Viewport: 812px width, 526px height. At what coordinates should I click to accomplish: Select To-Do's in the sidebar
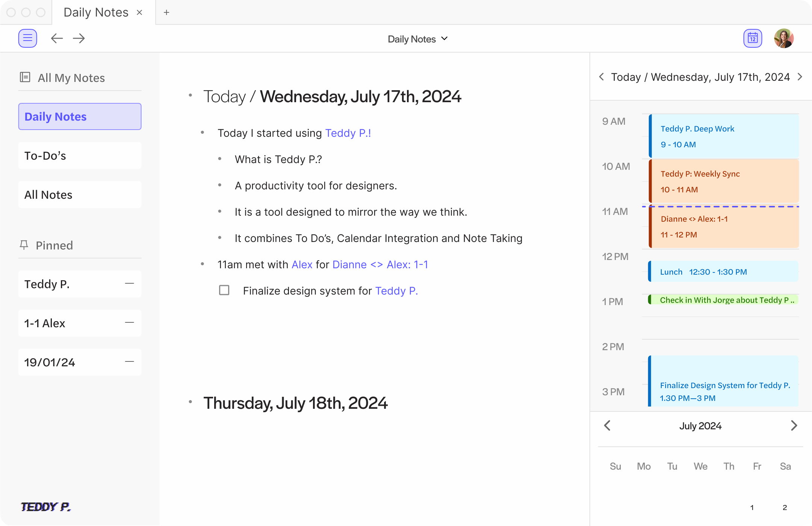[x=80, y=156]
